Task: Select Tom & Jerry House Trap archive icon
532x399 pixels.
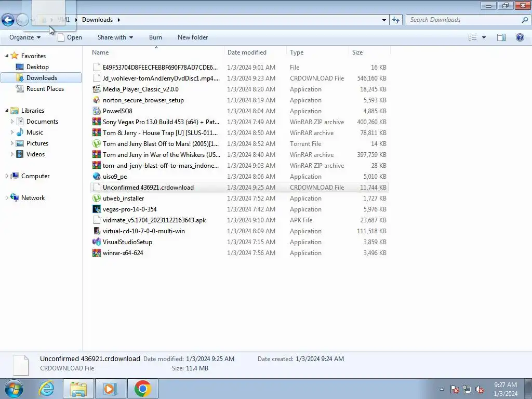Action: click(97, 132)
